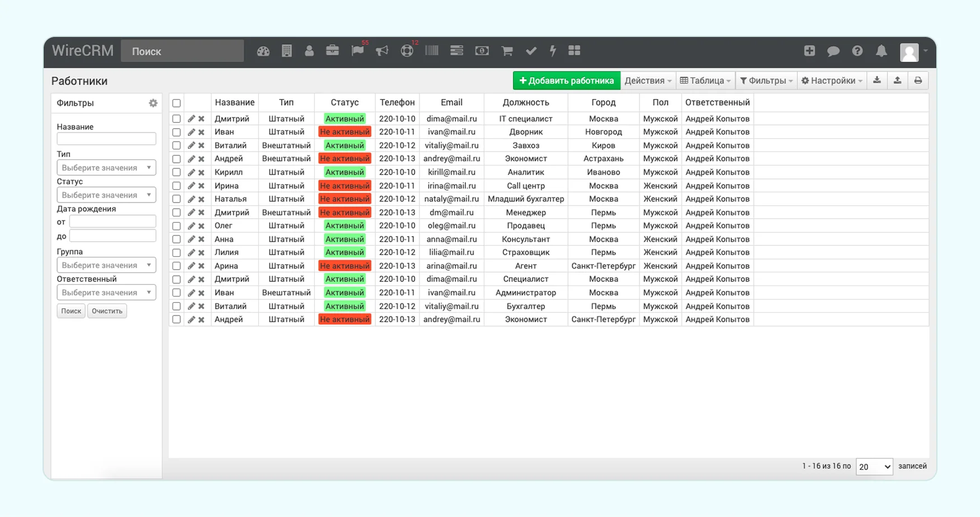Open the help question mark icon

857,51
